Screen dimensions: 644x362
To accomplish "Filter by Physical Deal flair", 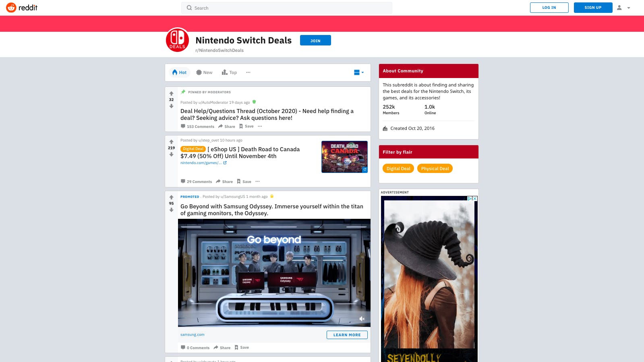I will (435, 169).
